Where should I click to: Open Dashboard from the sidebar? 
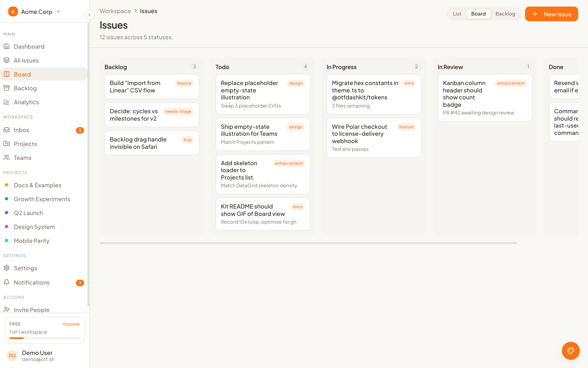point(44,46)
